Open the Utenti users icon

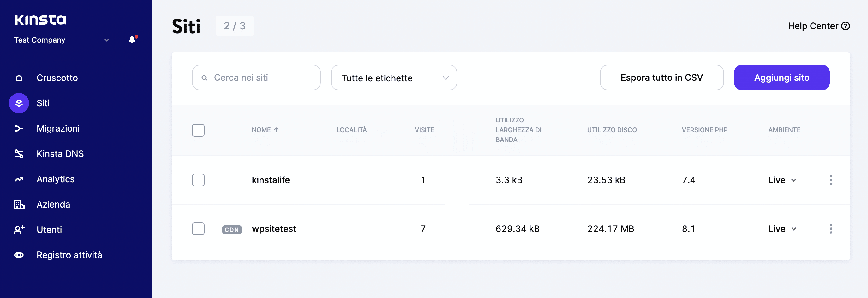[19, 229]
